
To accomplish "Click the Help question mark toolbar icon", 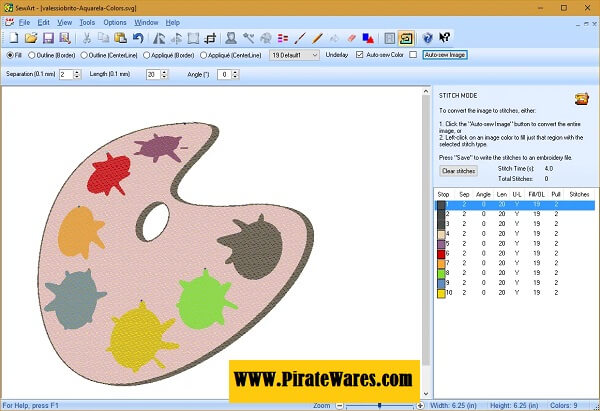I will (427, 37).
